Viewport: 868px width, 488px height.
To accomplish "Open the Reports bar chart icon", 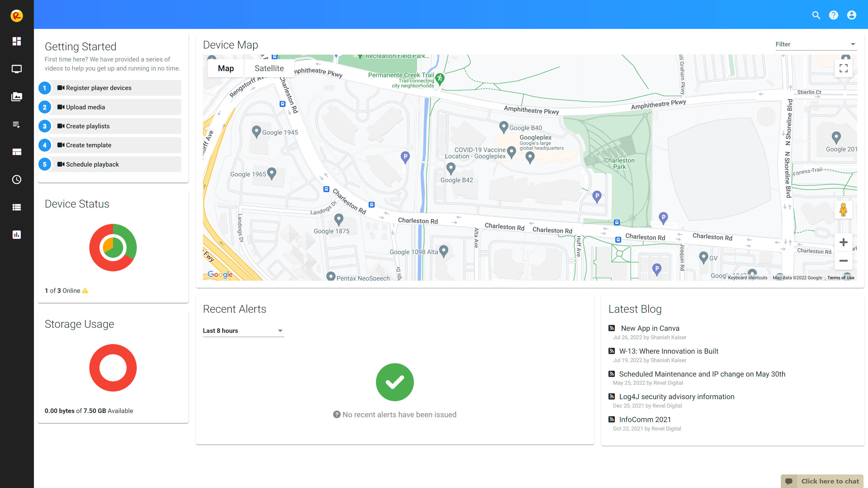I will click(17, 234).
